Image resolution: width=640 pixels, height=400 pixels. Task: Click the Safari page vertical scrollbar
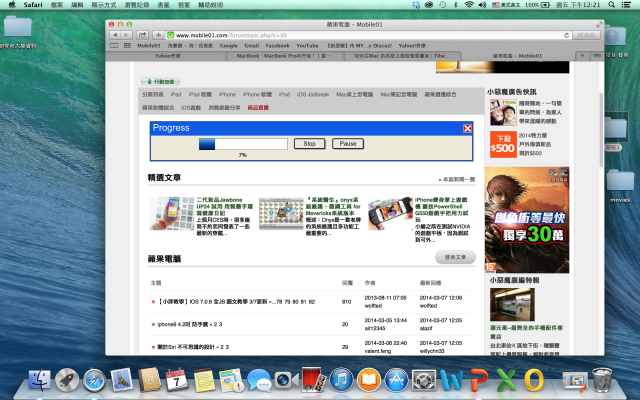tap(601, 129)
